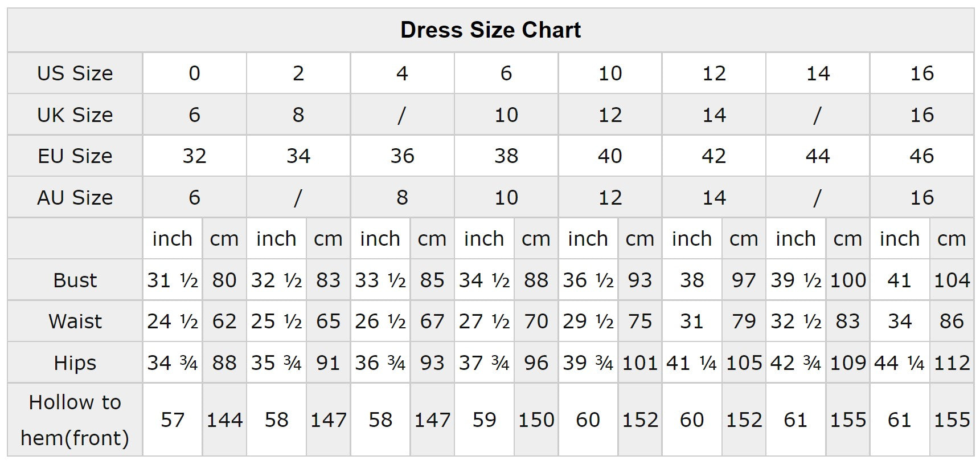Image resolution: width=980 pixels, height=464 pixels.
Task: Select the Bust measurement row label
Action: 75,280
